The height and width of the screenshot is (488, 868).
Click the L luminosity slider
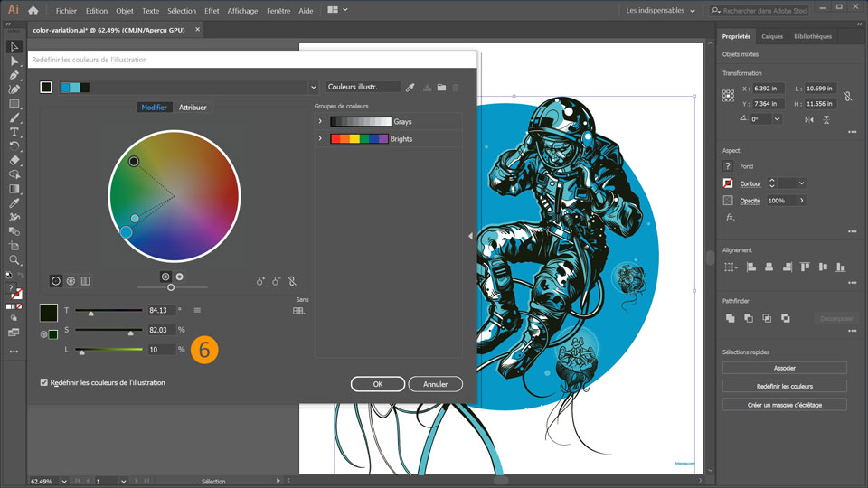click(x=108, y=350)
